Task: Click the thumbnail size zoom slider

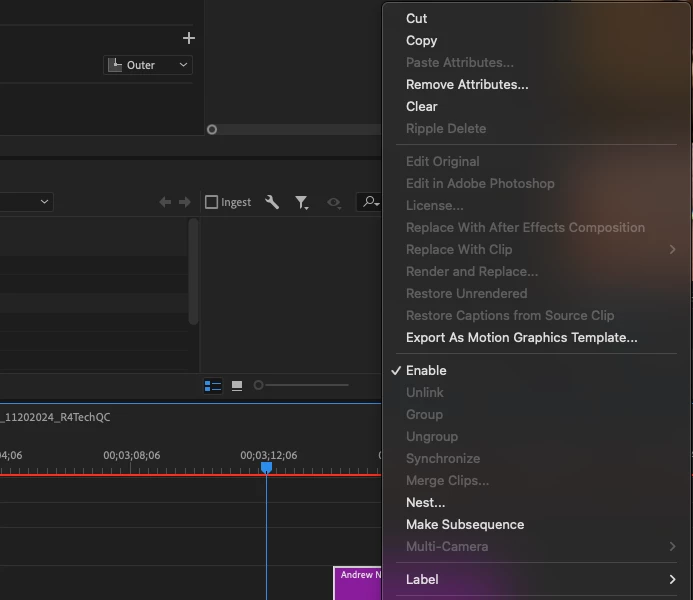Action: point(301,385)
